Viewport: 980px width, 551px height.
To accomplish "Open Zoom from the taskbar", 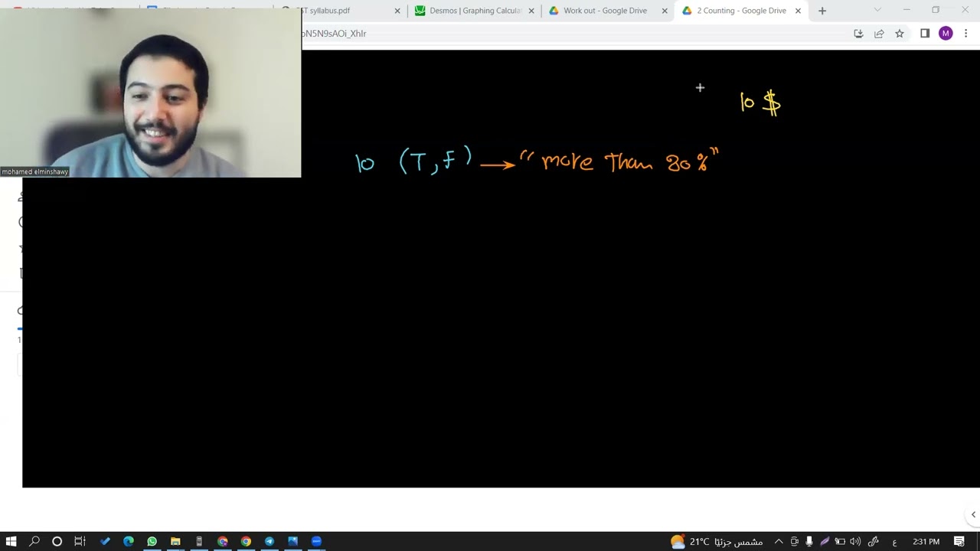I will pyautogui.click(x=316, y=542).
